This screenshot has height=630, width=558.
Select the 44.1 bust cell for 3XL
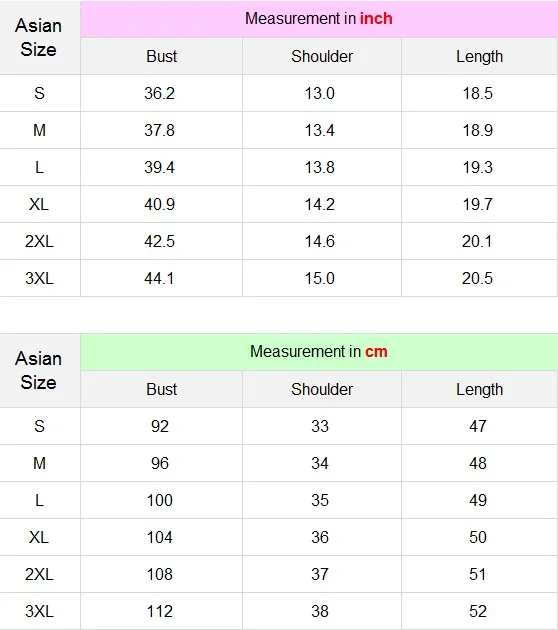pos(159,278)
